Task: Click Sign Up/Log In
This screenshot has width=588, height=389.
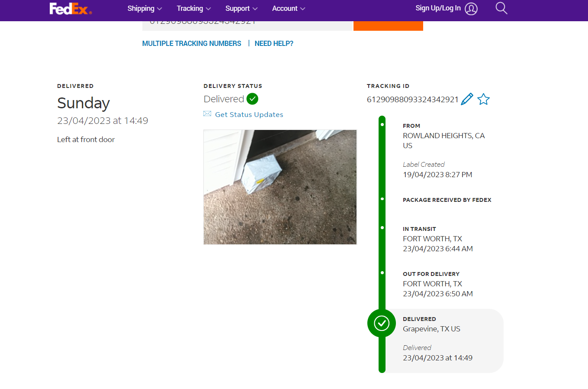Action: tap(438, 8)
